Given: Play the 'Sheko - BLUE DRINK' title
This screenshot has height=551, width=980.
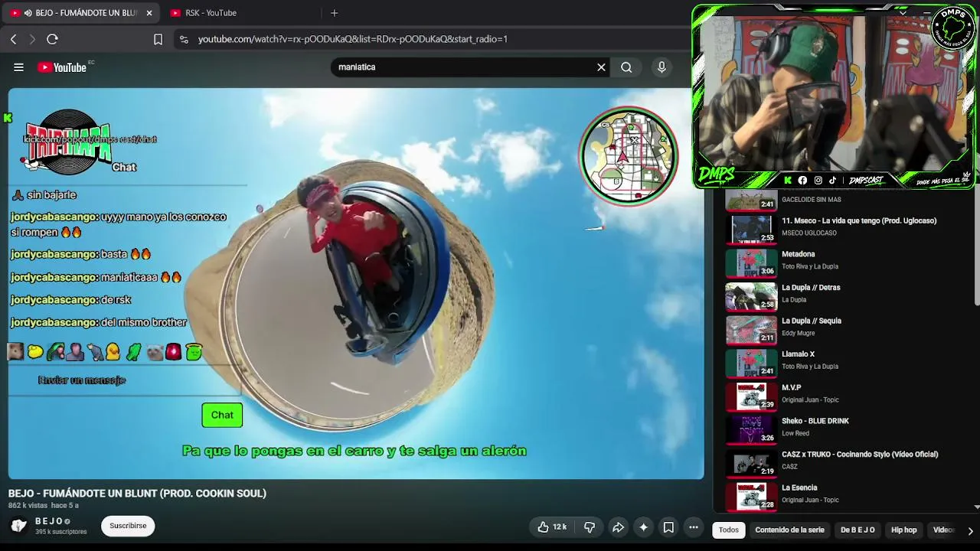Looking at the screenshot, I should point(815,422).
